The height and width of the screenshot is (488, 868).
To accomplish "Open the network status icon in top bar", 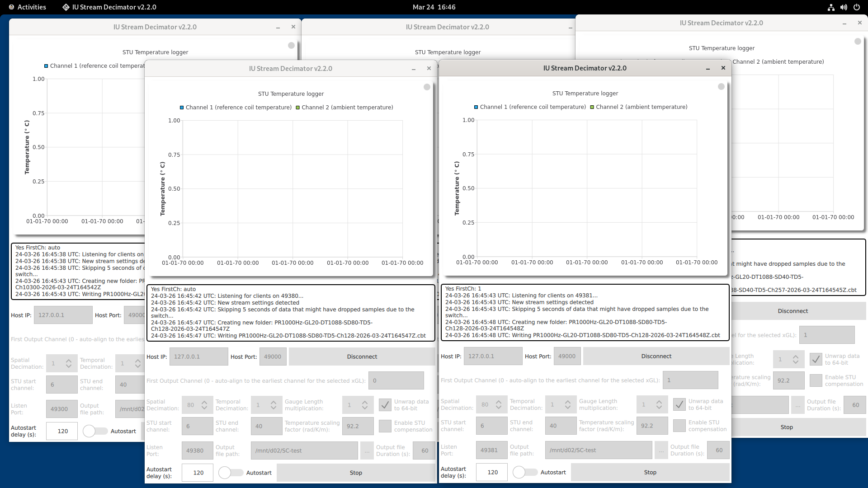I will (x=831, y=7).
